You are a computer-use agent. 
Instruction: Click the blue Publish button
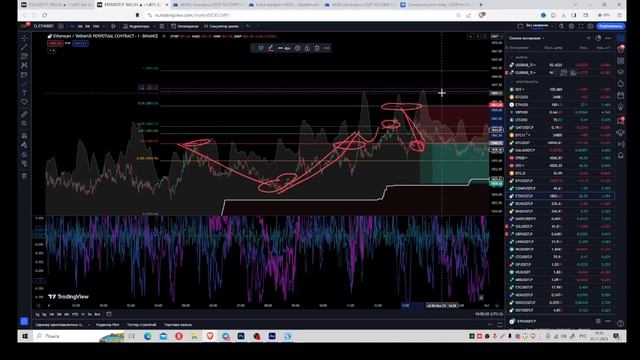click(x=611, y=26)
